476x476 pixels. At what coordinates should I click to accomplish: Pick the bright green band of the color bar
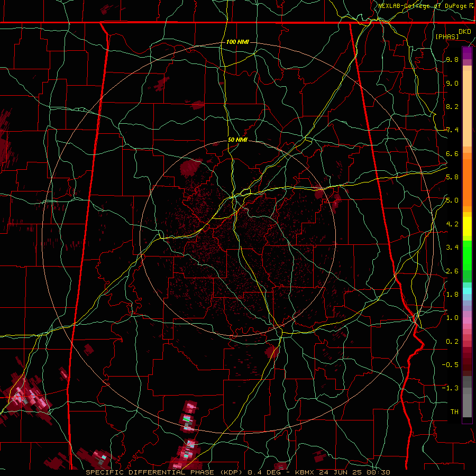click(467, 257)
